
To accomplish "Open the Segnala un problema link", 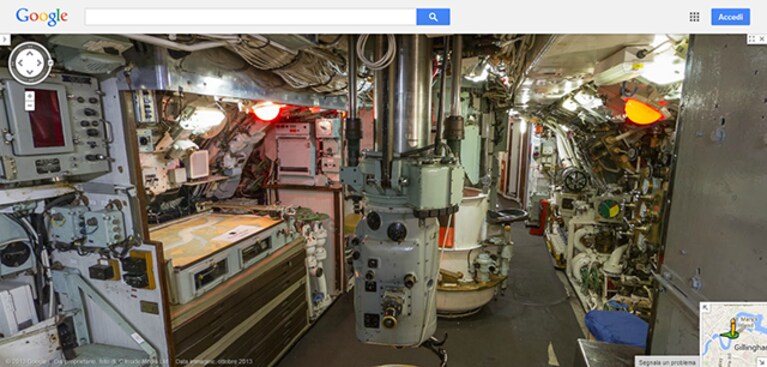I will 667,362.
